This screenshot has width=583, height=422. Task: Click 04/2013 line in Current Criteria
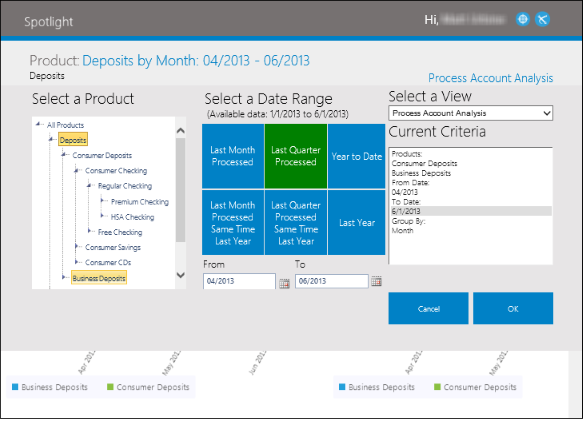click(405, 192)
